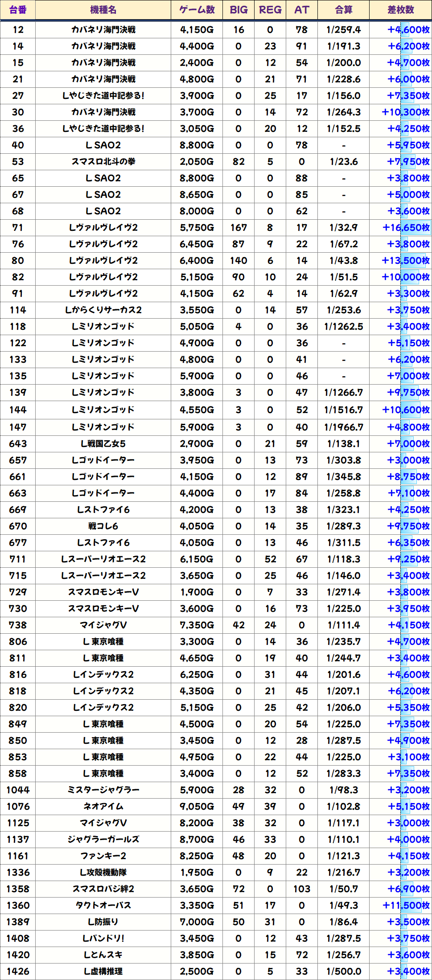The width and height of the screenshot is (432, 980).
Task: Select the 1/49.3 combined value
Action: tap(343, 906)
